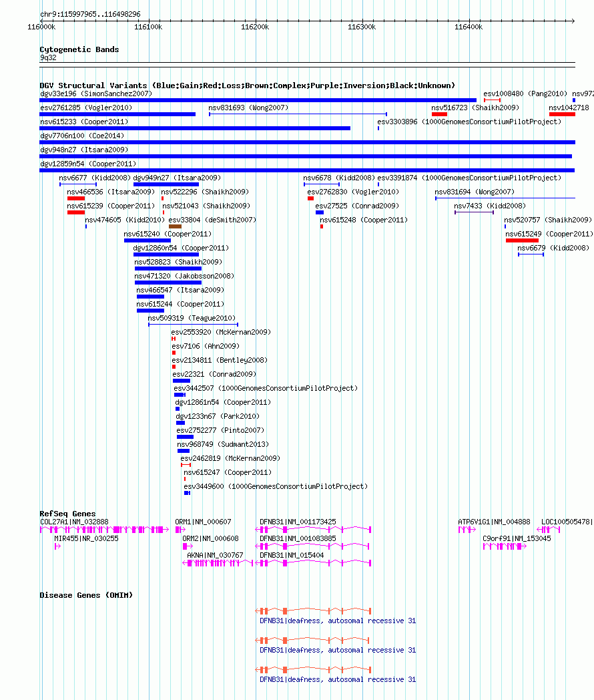This screenshot has height=700, width=594.
Task: Open nsv615248 (Cooper2011) label
Action: pos(364,220)
